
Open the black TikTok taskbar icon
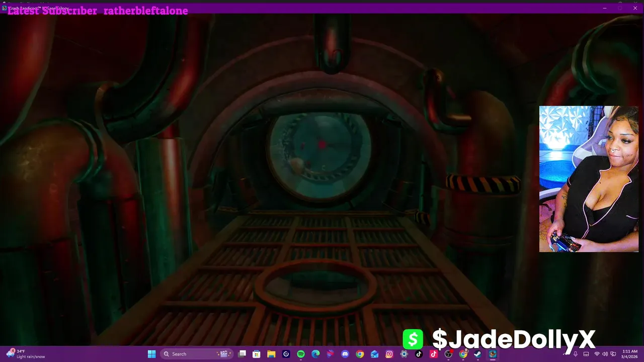coord(419,354)
